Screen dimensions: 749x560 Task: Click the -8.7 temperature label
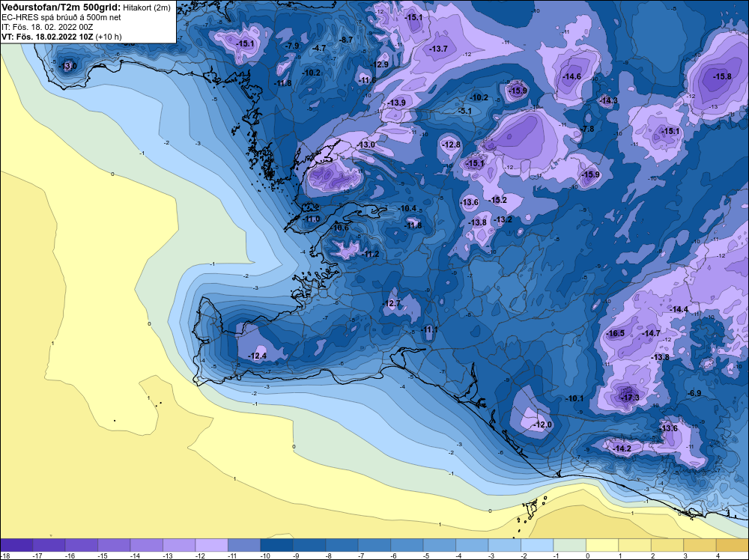click(345, 40)
